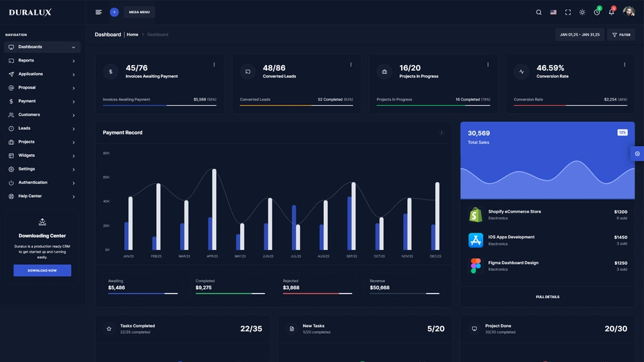Click the US flag language selector

pos(553,12)
